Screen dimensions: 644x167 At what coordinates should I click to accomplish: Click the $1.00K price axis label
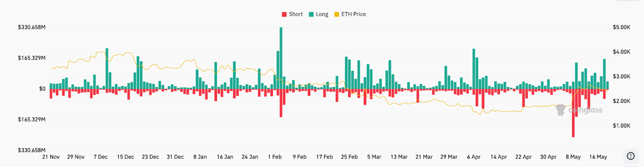coord(621,126)
